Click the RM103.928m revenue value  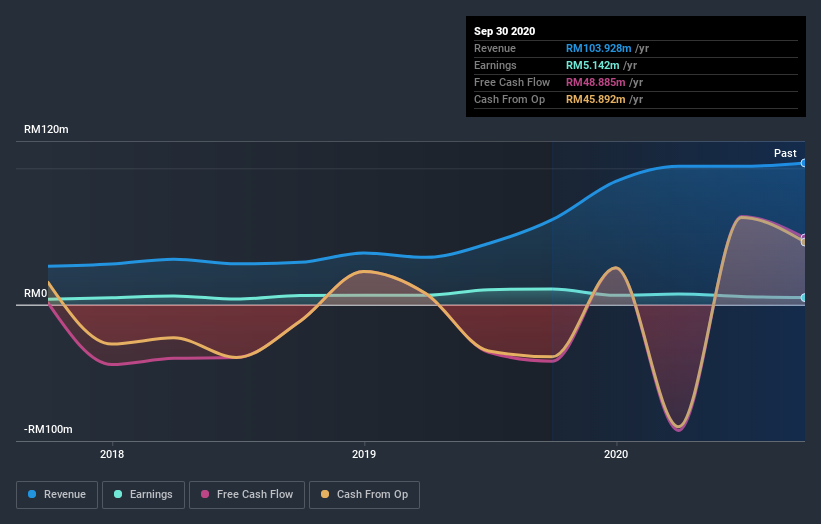click(x=598, y=48)
